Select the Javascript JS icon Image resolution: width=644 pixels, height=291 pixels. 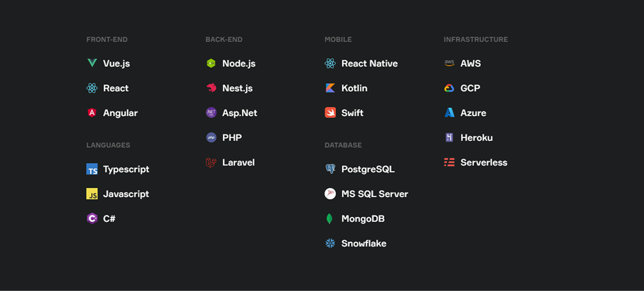pyautogui.click(x=92, y=194)
